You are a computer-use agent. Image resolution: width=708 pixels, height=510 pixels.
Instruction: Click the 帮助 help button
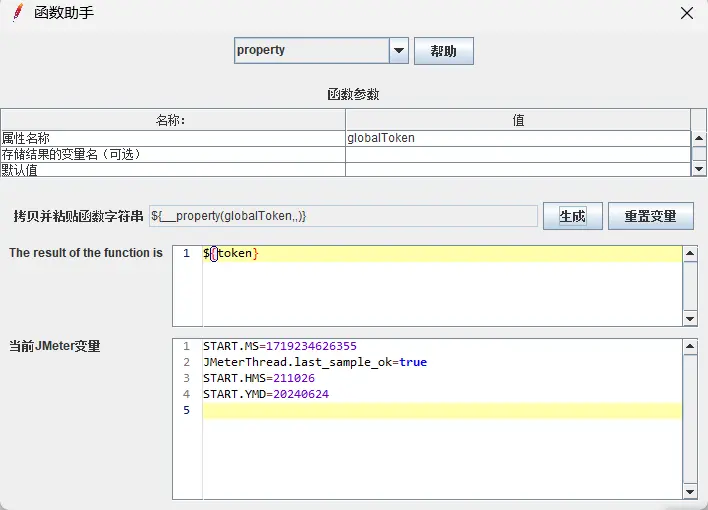tap(443, 51)
